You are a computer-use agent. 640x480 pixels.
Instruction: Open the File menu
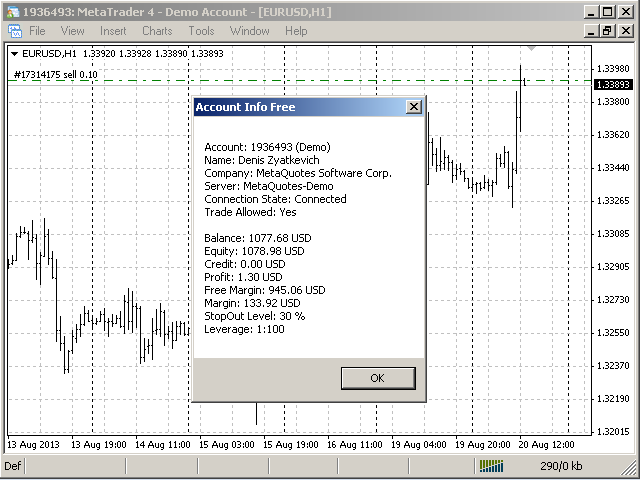(37, 31)
